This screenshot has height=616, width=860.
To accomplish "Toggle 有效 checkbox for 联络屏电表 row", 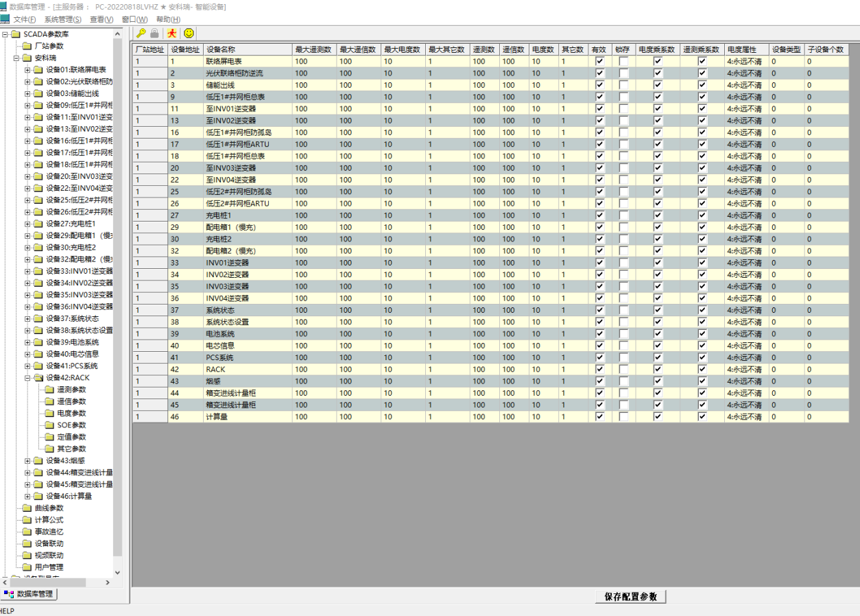I will pyautogui.click(x=600, y=61).
